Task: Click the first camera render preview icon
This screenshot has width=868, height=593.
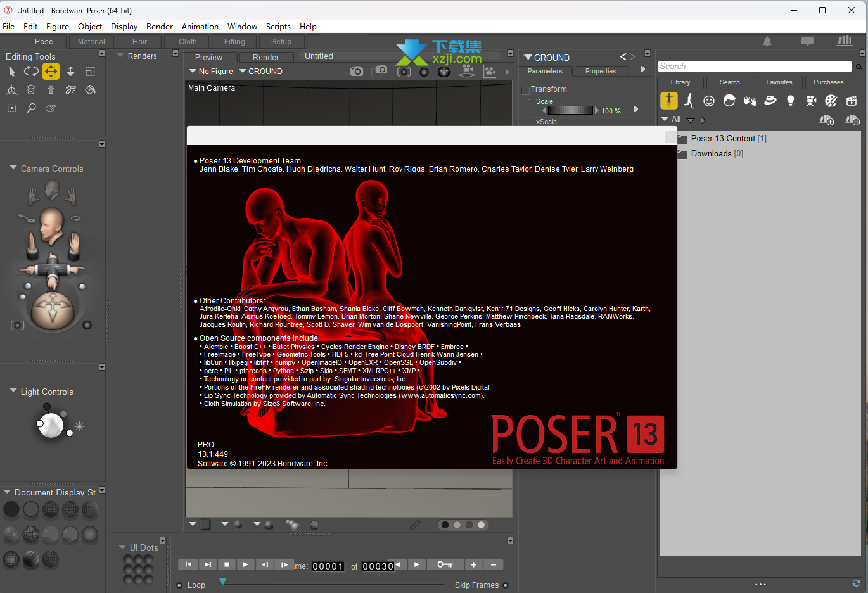Action: tap(357, 72)
